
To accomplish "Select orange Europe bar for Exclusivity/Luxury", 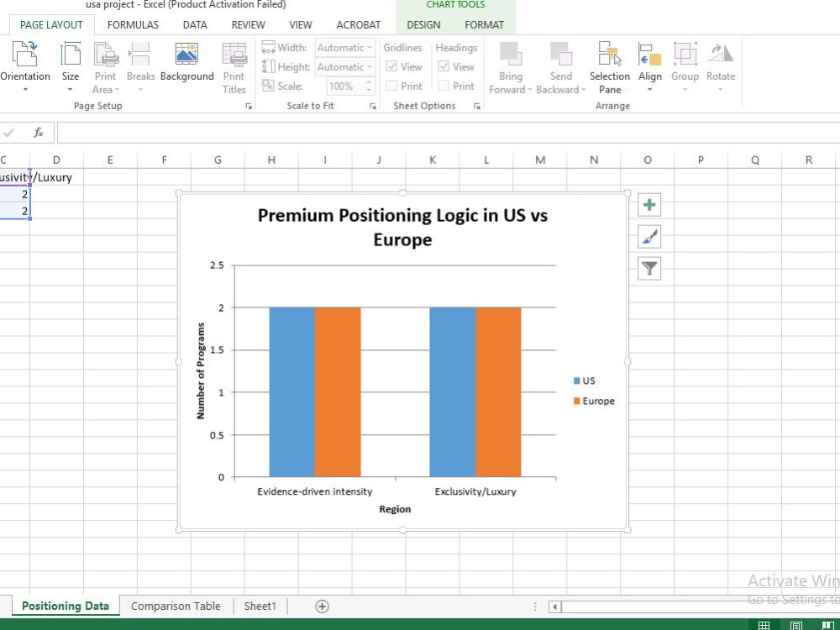I will point(498,392).
